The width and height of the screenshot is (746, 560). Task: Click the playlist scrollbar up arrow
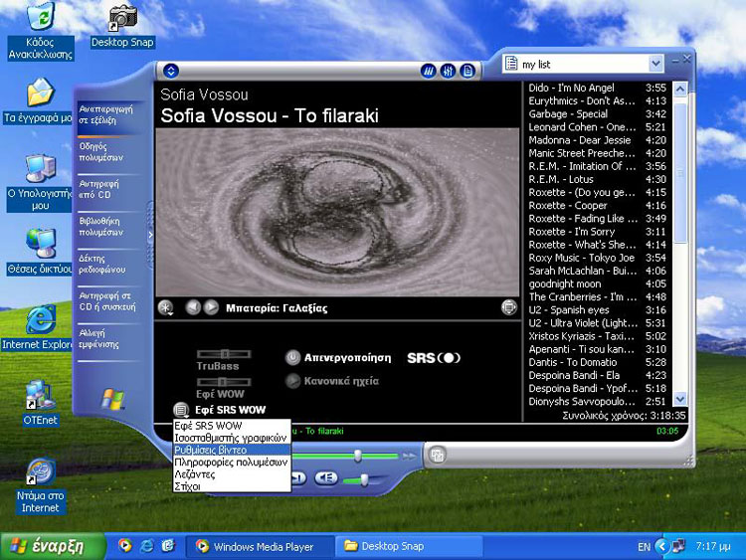(680, 89)
